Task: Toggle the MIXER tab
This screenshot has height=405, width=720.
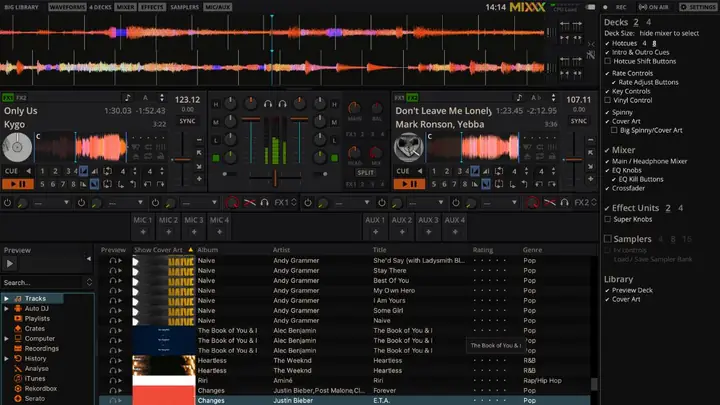Action: 125,7
